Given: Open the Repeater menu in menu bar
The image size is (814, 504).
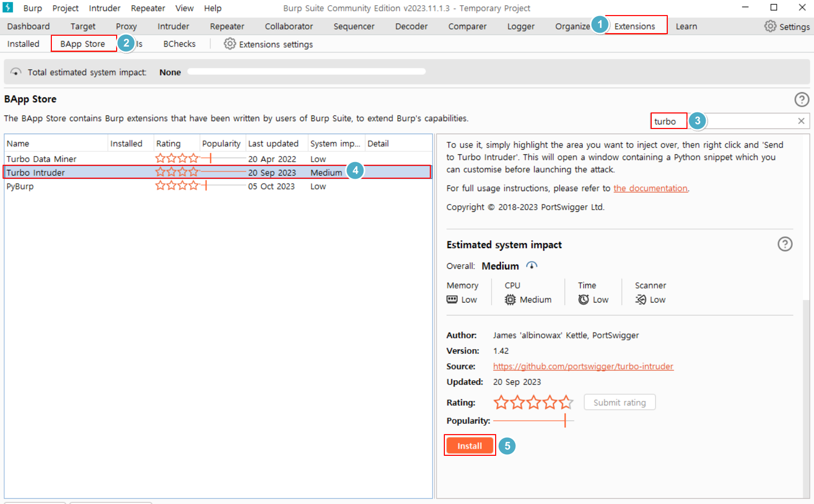Looking at the screenshot, I should tap(148, 8).
